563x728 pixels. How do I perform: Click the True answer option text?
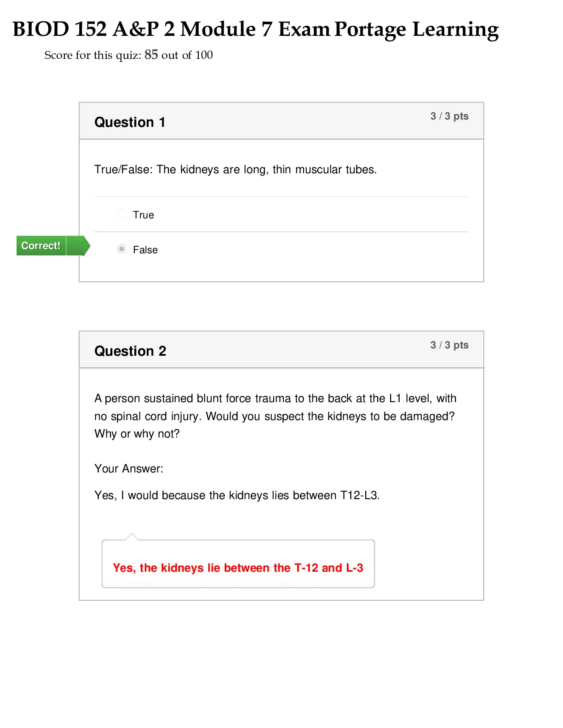144,215
